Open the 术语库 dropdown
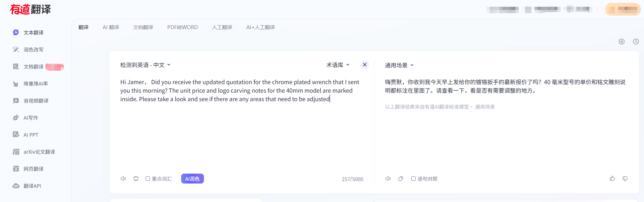Image resolution: width=644 pixels, height=202 pixels. (x=338, y=65)
